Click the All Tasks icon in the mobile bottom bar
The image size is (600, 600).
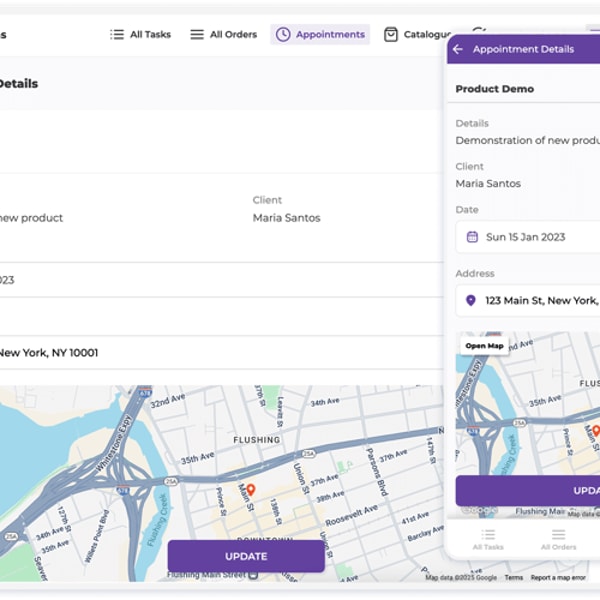point(488,534)
